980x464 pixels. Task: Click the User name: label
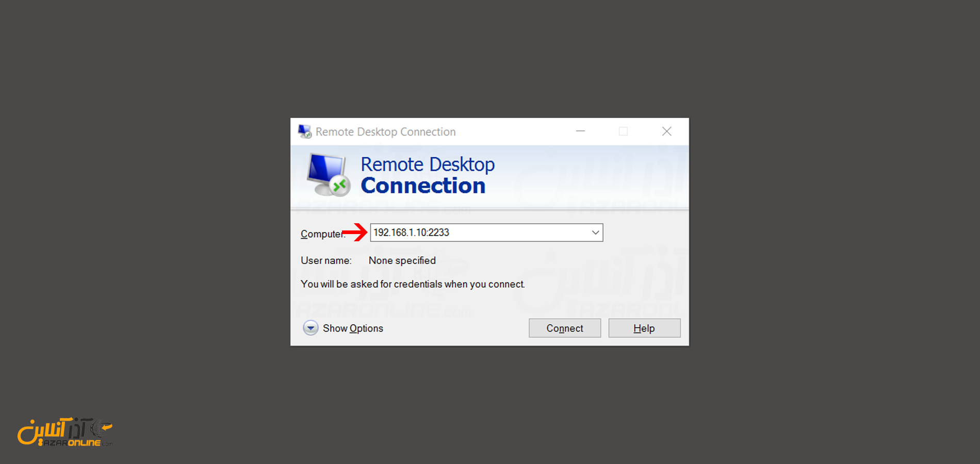tap(326, 261)
